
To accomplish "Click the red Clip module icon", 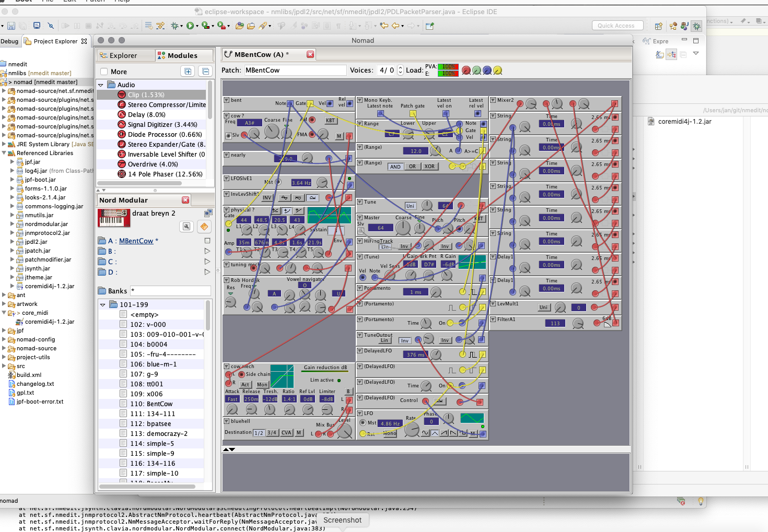I will pos(121,94).
